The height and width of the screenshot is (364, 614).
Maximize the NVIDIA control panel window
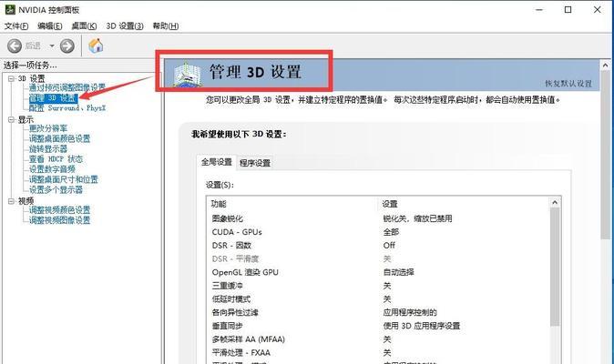[568, 10]
